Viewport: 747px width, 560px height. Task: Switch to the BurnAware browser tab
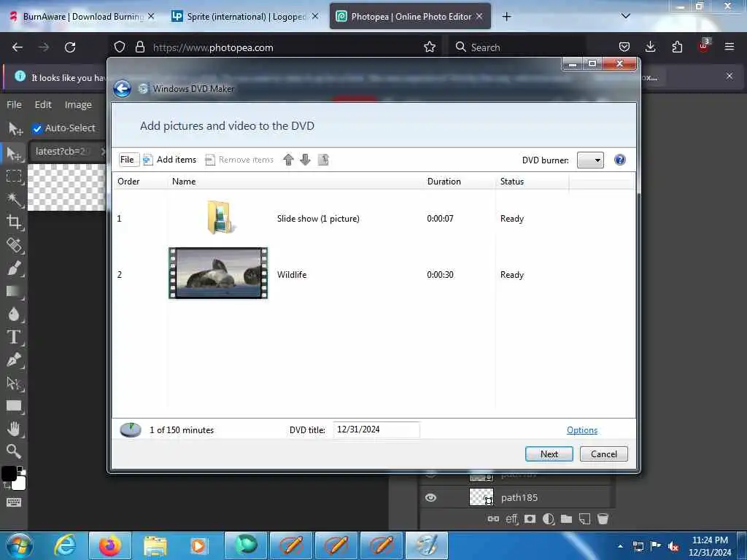tap(82, 17)
